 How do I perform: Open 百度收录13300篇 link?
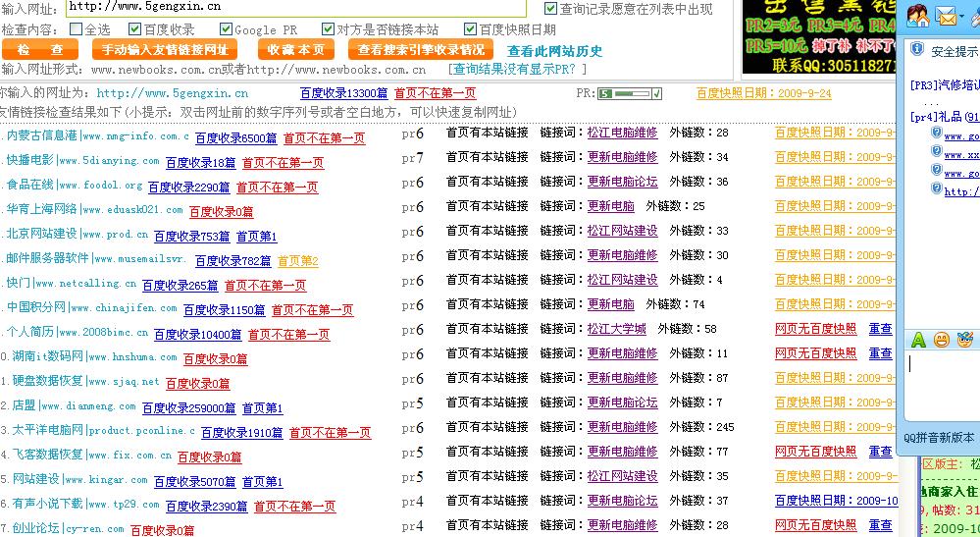[x=343, y=93]
